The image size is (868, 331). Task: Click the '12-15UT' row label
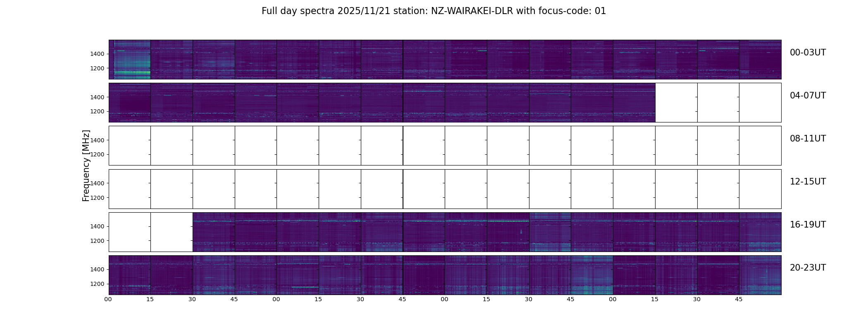(x=808, y=182)
